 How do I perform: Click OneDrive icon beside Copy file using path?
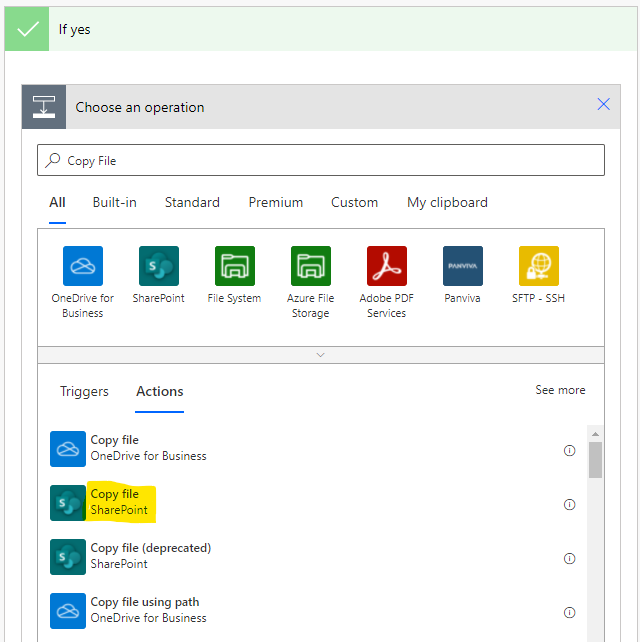(x=68, y=611)
